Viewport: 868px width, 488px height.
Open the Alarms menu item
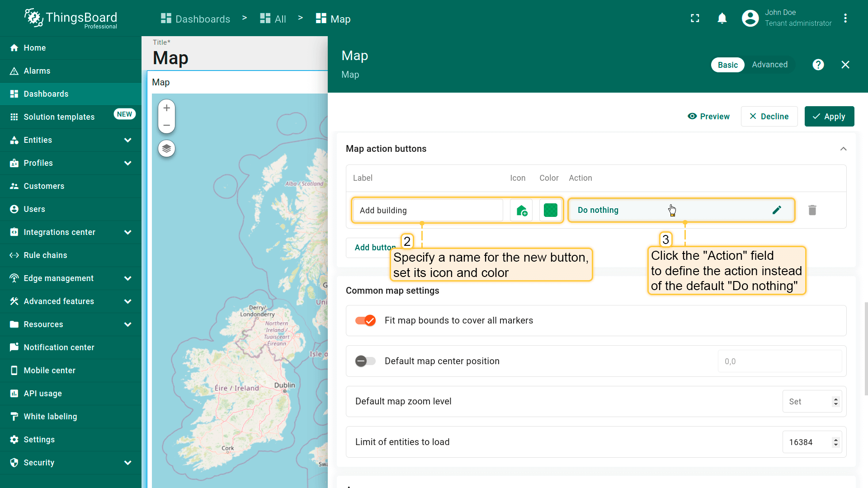click(x=37, y=71)
